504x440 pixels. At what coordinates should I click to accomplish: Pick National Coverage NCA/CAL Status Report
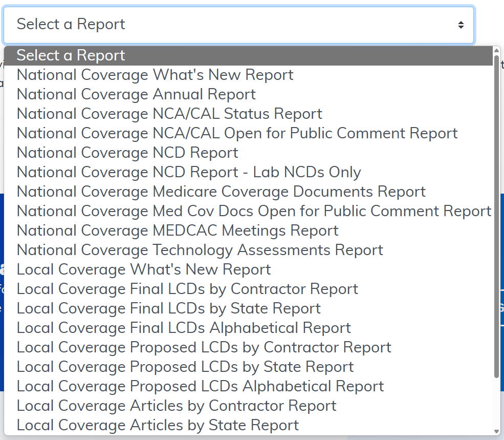pyautogui.click(x=169, y=114)
